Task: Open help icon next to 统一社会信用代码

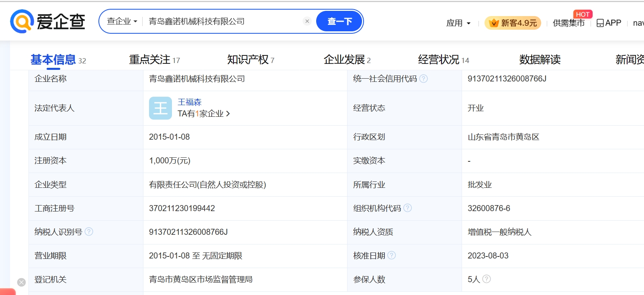Action: click(x=423, y=79)
